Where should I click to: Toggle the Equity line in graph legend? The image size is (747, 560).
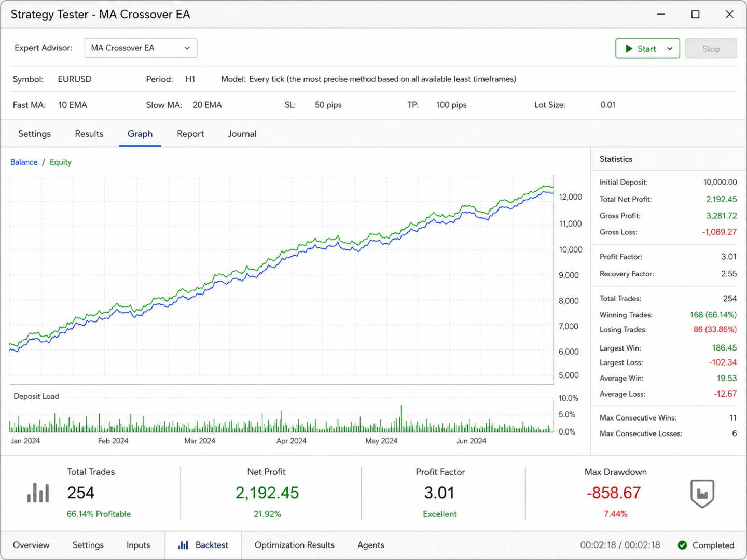(61, 162)
